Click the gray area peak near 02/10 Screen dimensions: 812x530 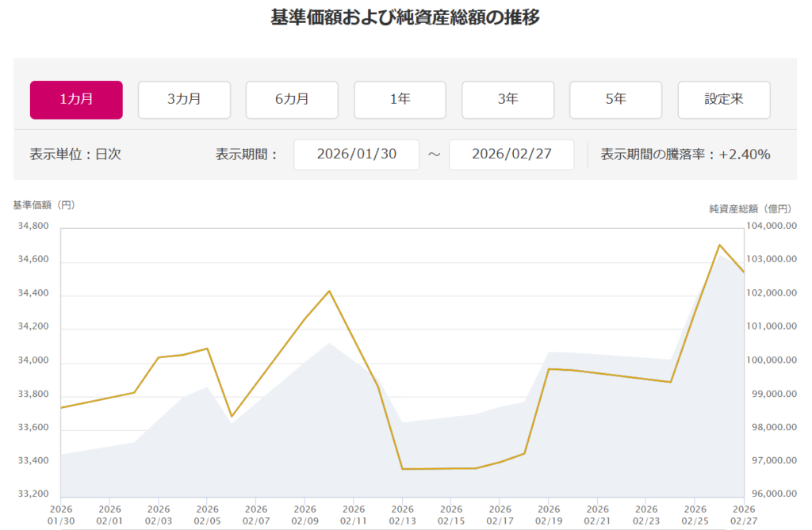click(329, 343)
